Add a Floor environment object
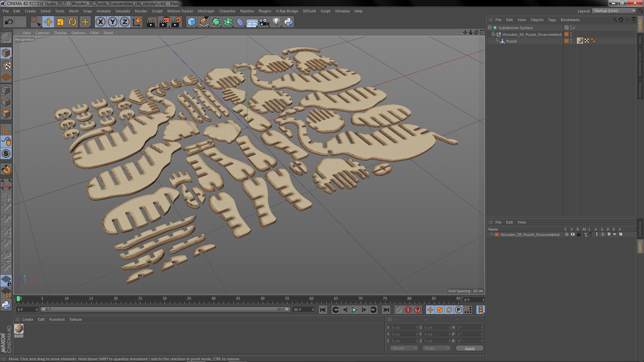Image resolution: width=644 pixels, height=362 pixels. [x=252, y=22]
